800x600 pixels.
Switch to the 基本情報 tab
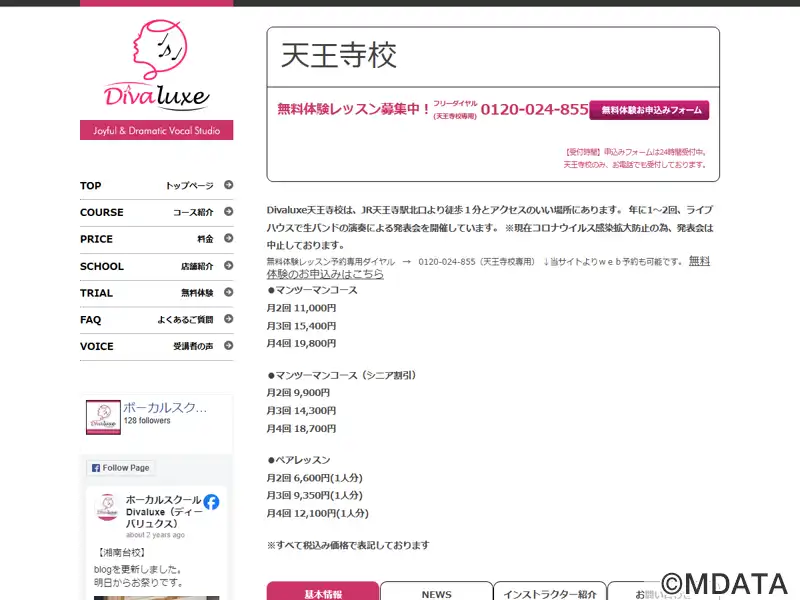click(323, 592)
